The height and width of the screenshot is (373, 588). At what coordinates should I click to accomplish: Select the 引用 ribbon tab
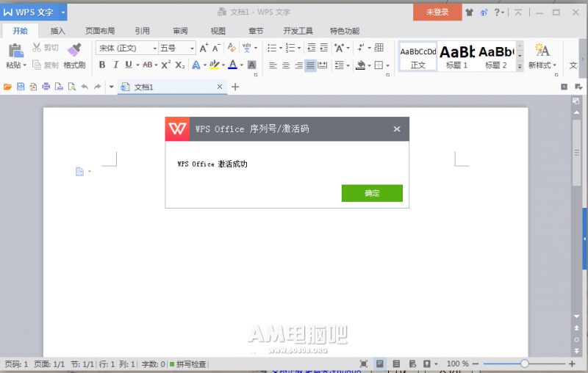[x=142, y=31]
